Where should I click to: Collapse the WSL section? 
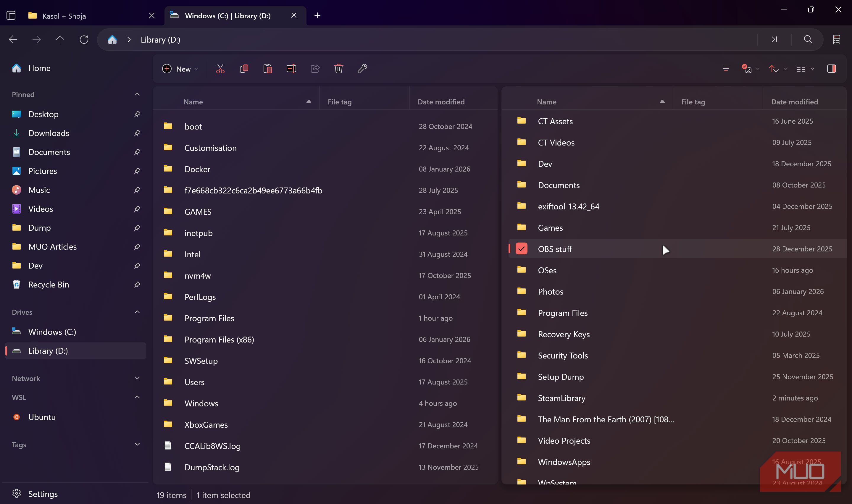pyautogui.click(x=137, y=397)
